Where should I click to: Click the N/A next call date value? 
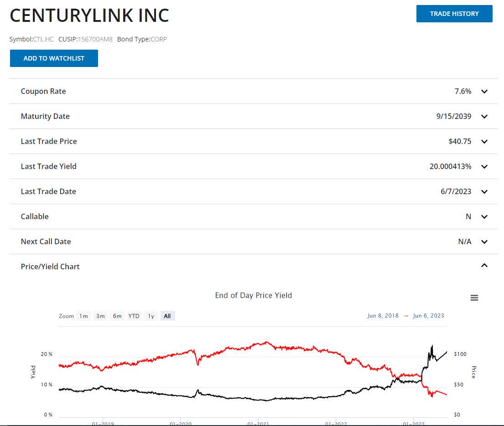click(x=465, y=241)
